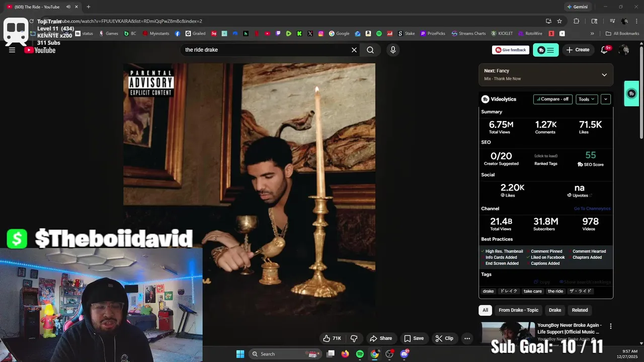
Task: Open the RotoWire bookmark
Action: (530, 34)
